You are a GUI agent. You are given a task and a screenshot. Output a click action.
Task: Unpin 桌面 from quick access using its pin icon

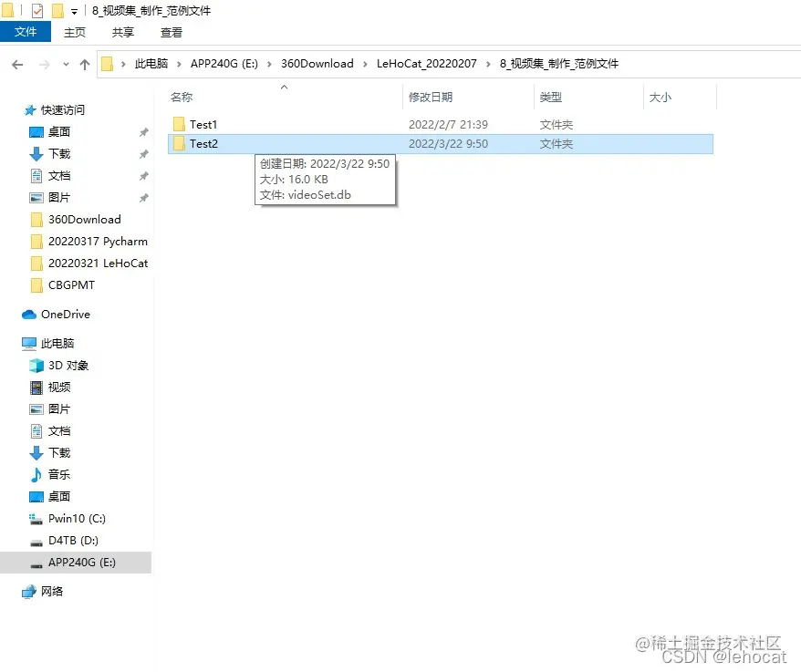(x=143, y=132)
